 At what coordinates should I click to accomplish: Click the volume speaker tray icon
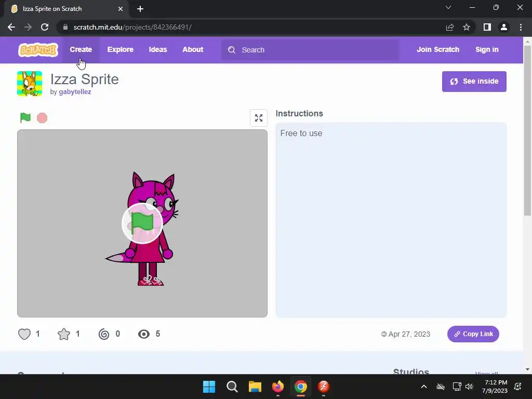(x=469, y=387)
